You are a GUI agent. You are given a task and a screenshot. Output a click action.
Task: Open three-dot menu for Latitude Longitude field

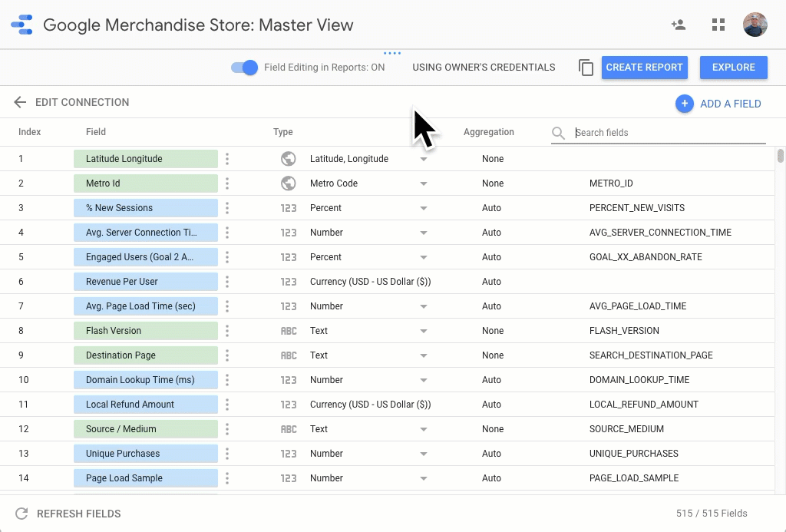pos(227,159)
